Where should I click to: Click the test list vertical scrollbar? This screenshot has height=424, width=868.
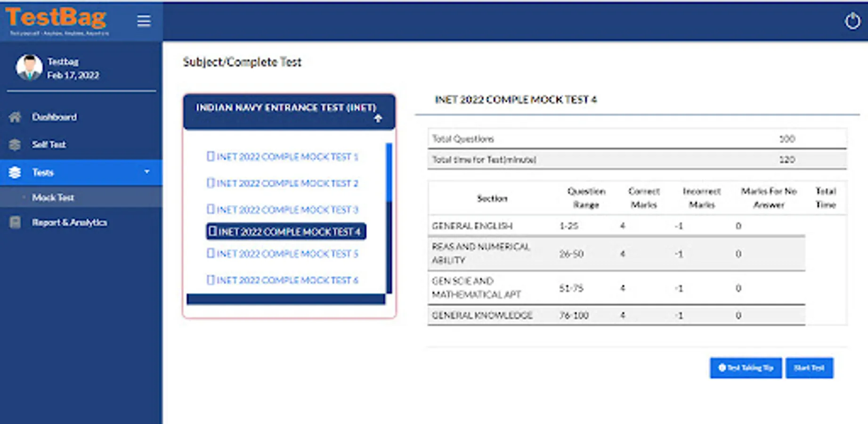[389, 218]
